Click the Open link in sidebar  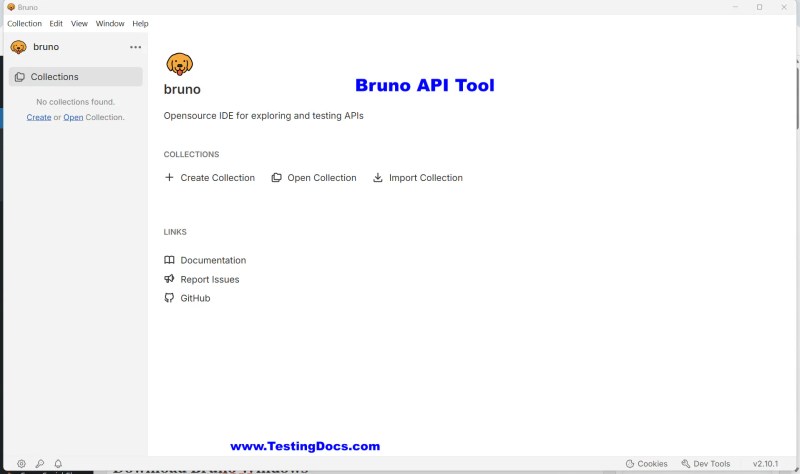[x=73, y=117]
